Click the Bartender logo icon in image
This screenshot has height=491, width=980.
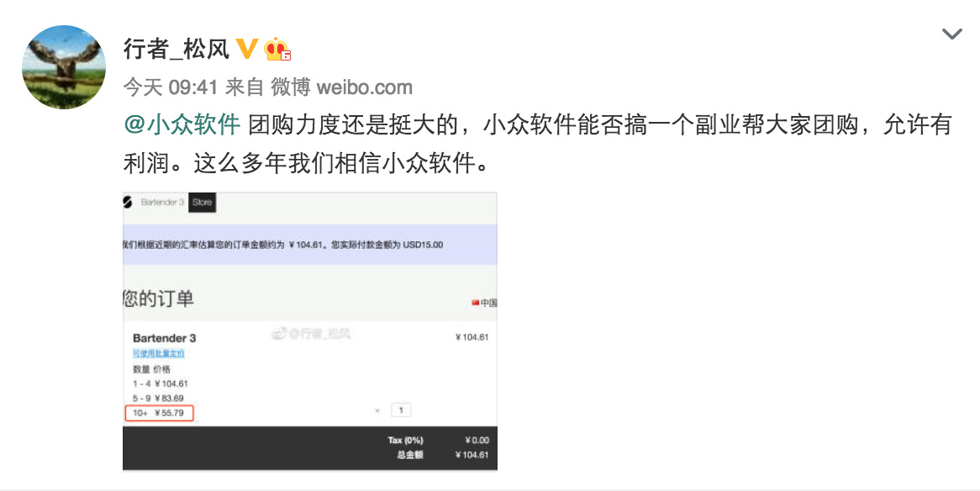[128, 202]
